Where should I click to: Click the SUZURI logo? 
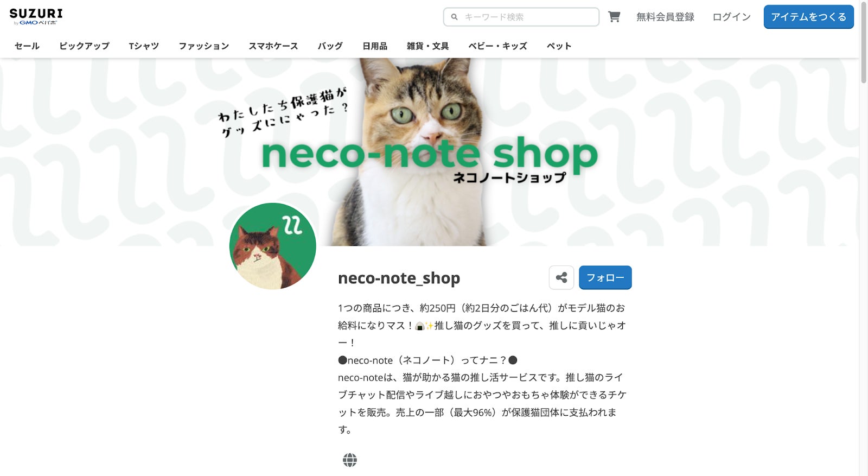pyautogui.click(x=36, y=16)
